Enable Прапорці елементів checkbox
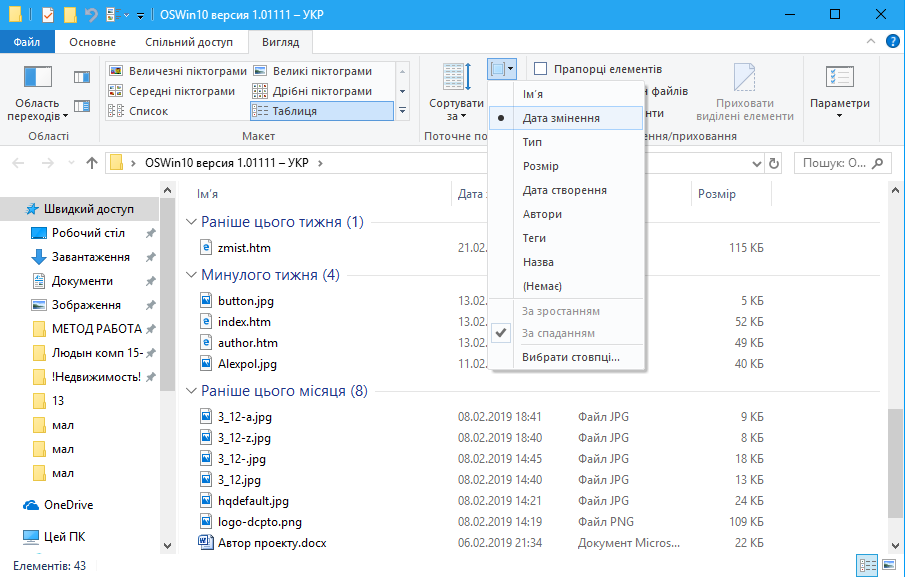 click(541, 69)
